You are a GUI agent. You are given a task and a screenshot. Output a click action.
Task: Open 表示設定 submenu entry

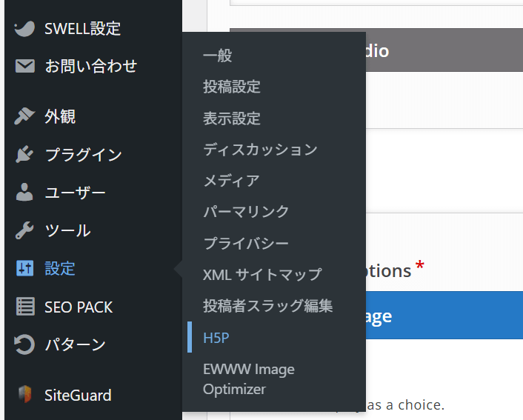(x=232, y=119)
